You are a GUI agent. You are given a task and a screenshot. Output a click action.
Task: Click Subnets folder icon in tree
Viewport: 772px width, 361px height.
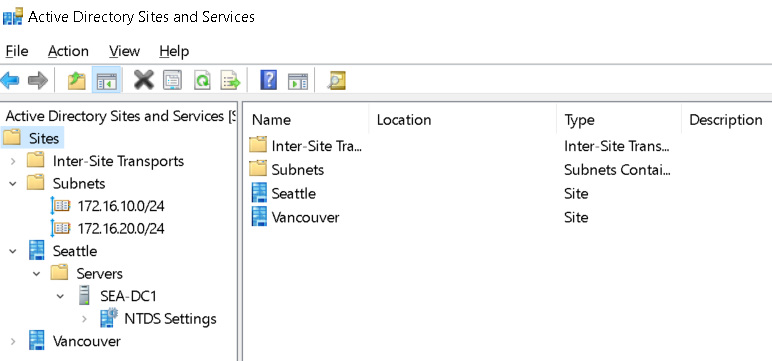[x=35, y=183]
